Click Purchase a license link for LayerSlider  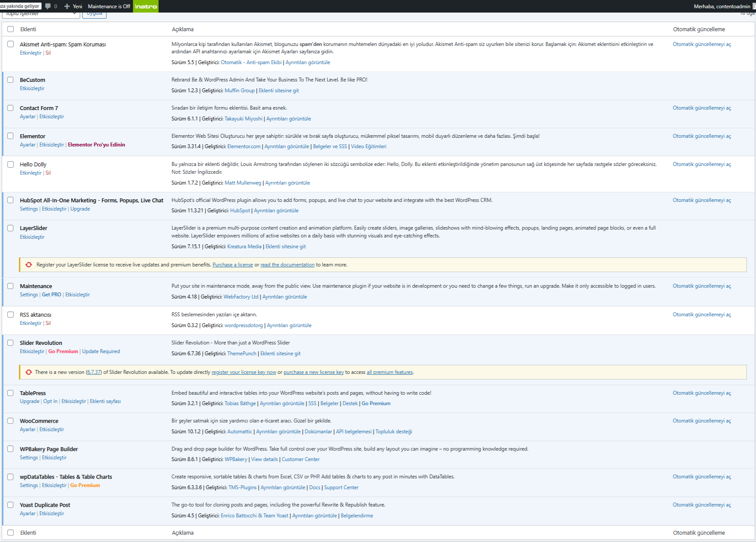click(x=233, y=265)
